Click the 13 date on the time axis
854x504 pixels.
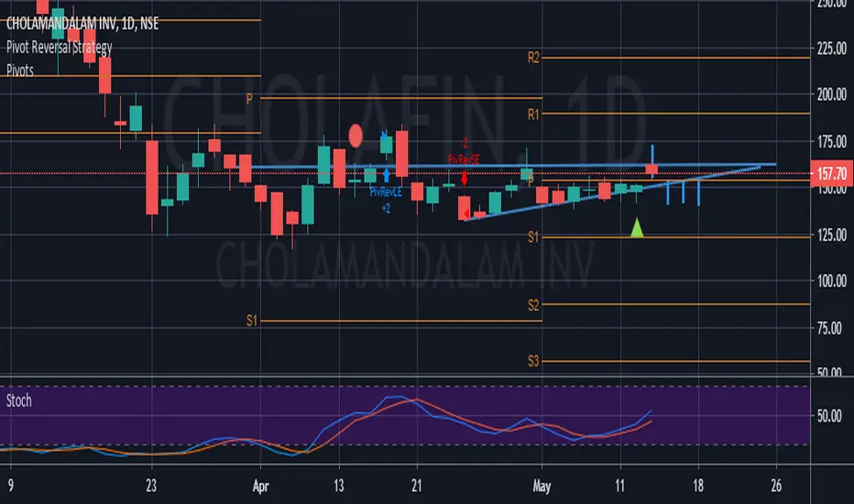click(x=339, y=485)
